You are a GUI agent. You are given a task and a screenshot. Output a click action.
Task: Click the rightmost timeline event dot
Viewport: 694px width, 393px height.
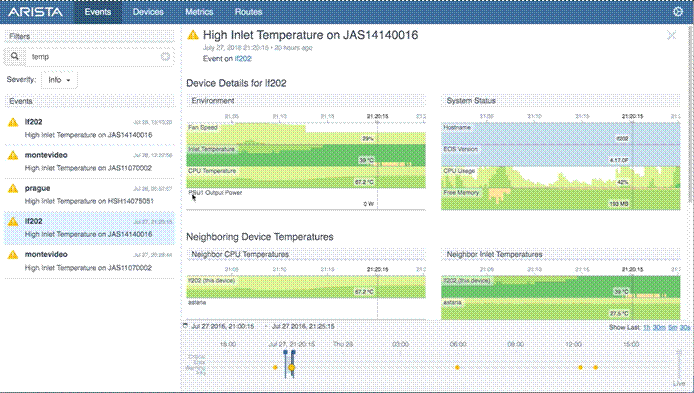coord(595,367)
